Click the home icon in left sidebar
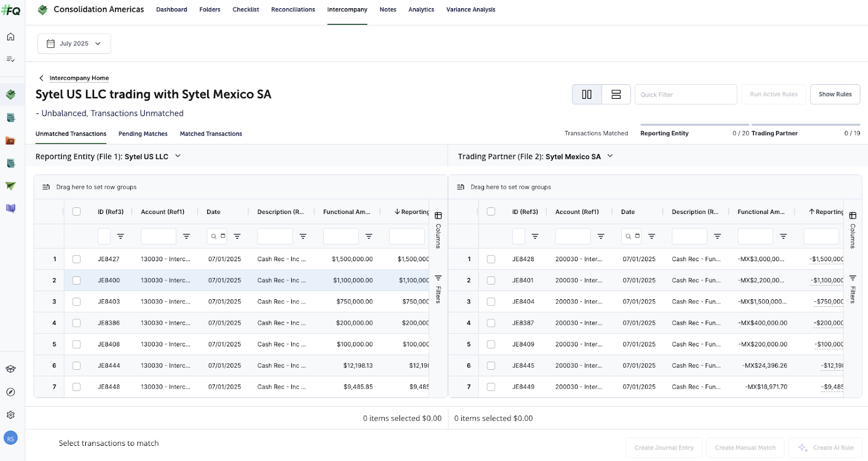This screenshot has width=868, height=461. pyautogui.click(x=10, y=37)
